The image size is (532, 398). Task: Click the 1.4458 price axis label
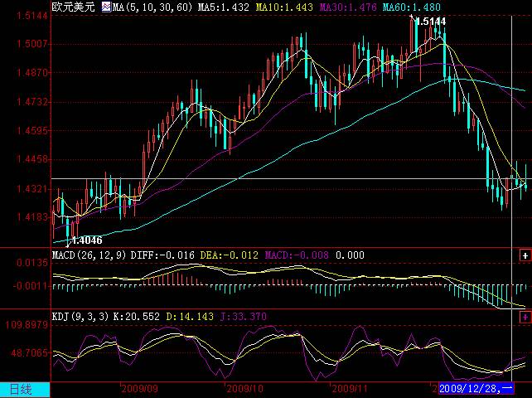[x=32, y=159]
